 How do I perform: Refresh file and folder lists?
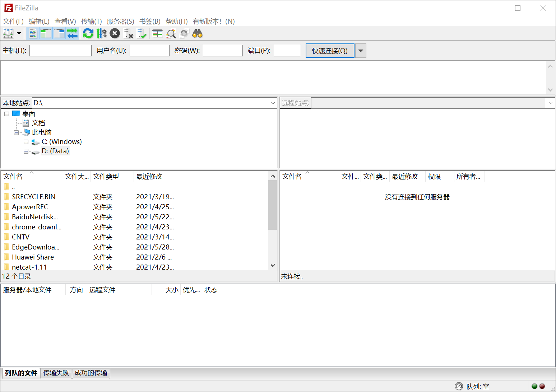click(x=88, y=33)
